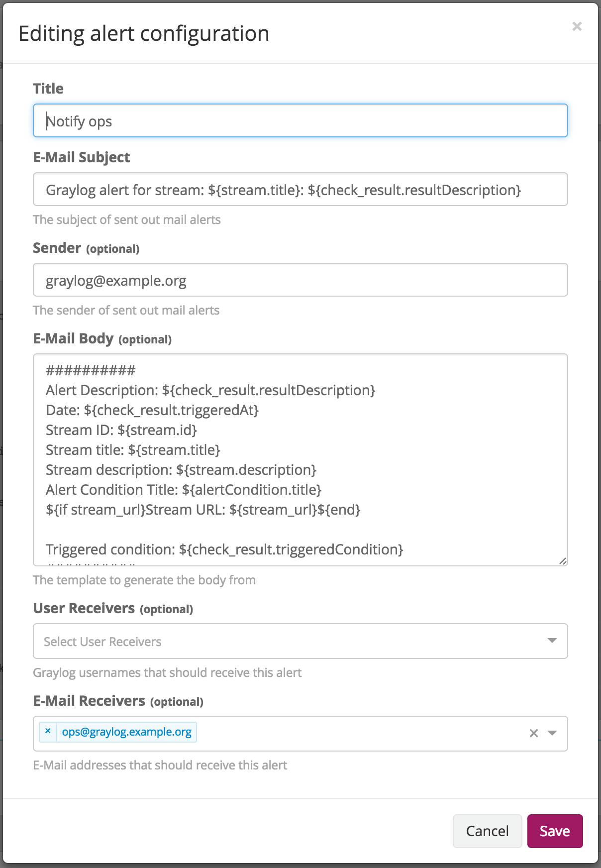Grab the E-Mail Body resize handle

(x=563, y=561)
